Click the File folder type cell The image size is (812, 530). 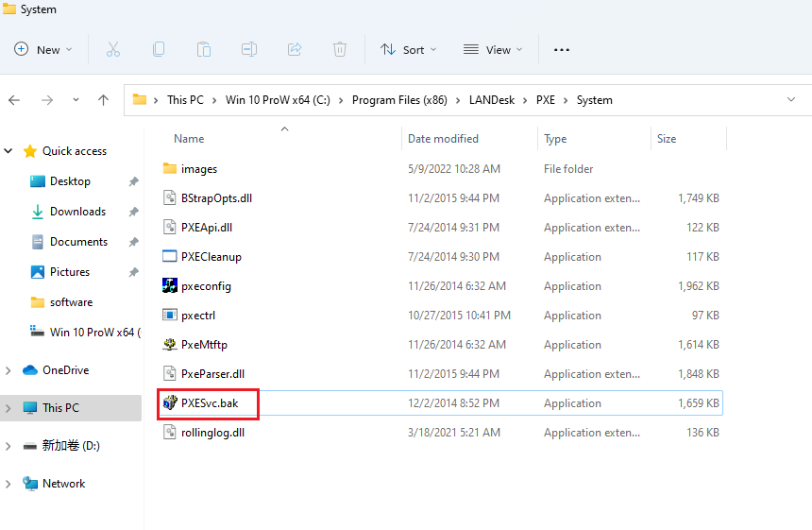568,169
